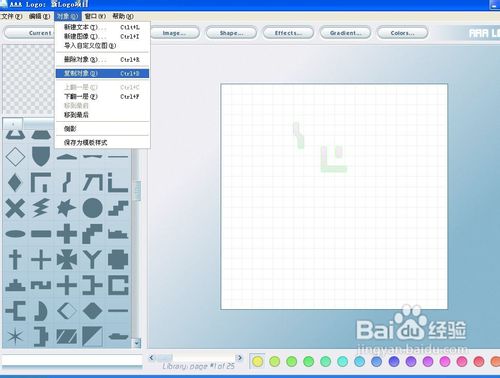
Task: Select the flat horizontal ellipse shape
Action: (x=15, y=234)
